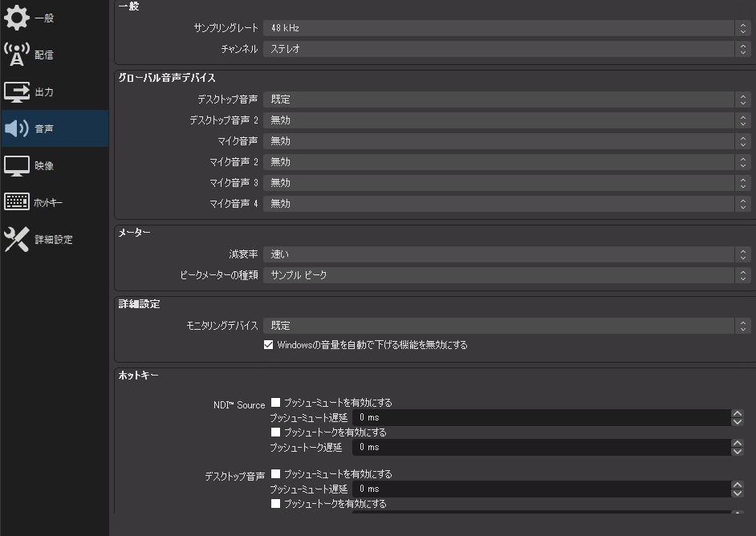Enable プッシュミュート for NDI Source
The height and width of the screenshot is (536, 756).
276,402
